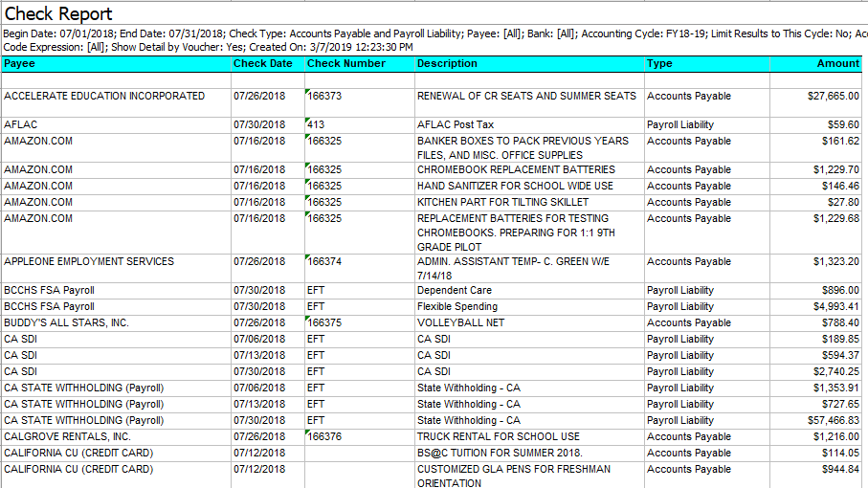
Task: Click check number 166375
Action: pyautogui.click(x=324, y=322)
